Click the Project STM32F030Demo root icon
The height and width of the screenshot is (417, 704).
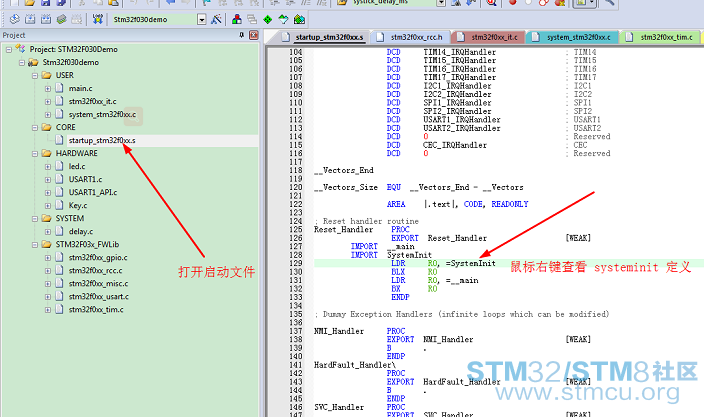click(x=20, y=48)
